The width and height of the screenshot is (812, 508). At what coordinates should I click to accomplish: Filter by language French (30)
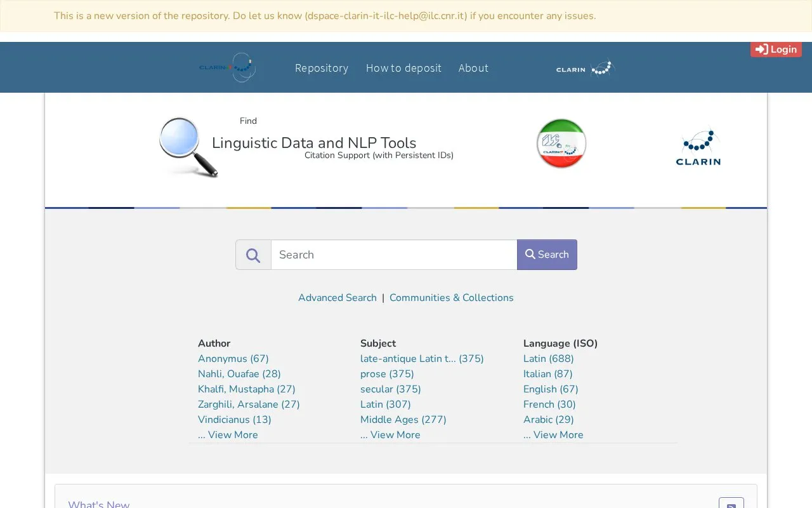pos(549,404)
